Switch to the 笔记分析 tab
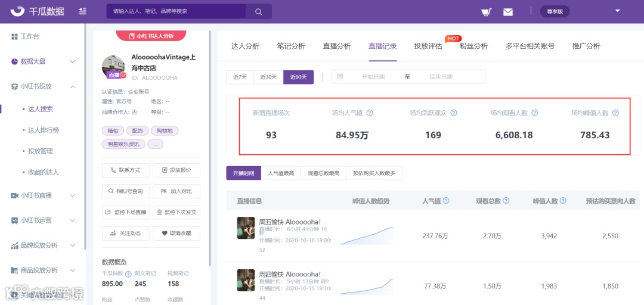 click(x=291, y=46)
